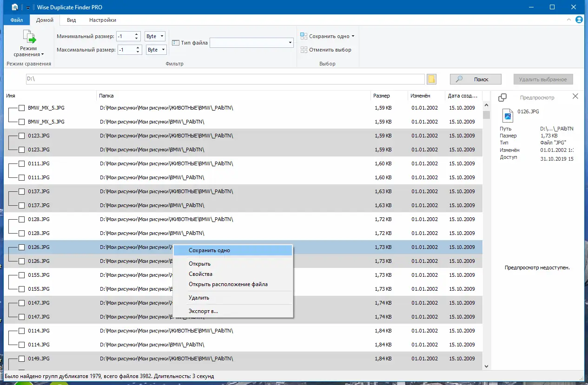Choose Сохранить одно from the context menu
Image resolution: width=588 pixels, height=385 pixels.
[233, 250]
